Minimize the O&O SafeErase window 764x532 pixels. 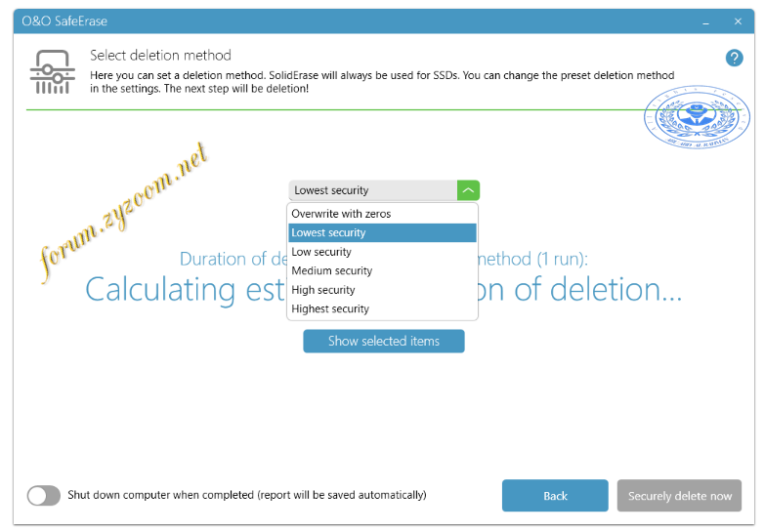tap(705, 21)
